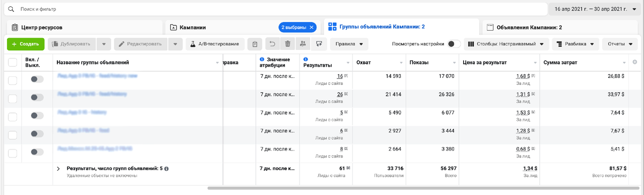Open Охват column header menu arrow
Viewport: 644px width, 195px height.
click(x=401, y=63)
